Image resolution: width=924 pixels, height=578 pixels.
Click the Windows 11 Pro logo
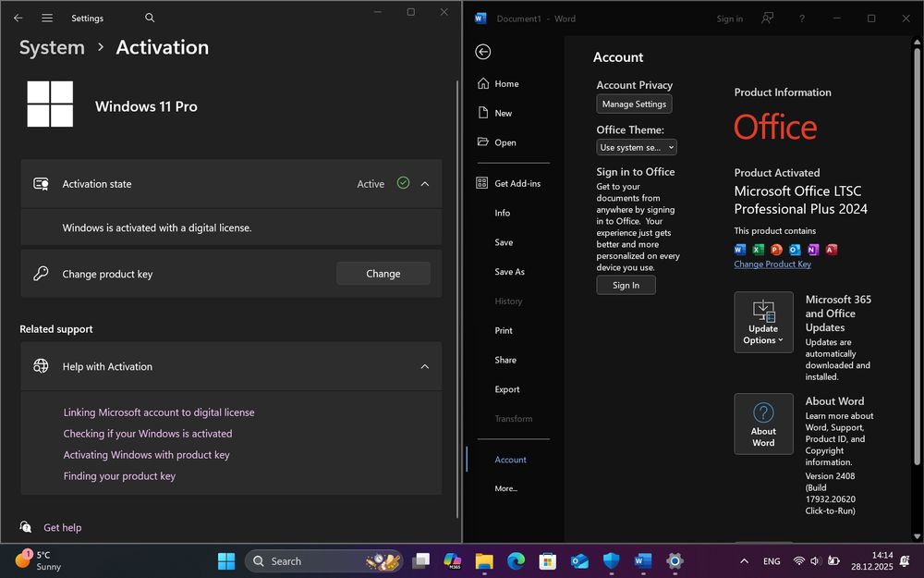[50, 105]
